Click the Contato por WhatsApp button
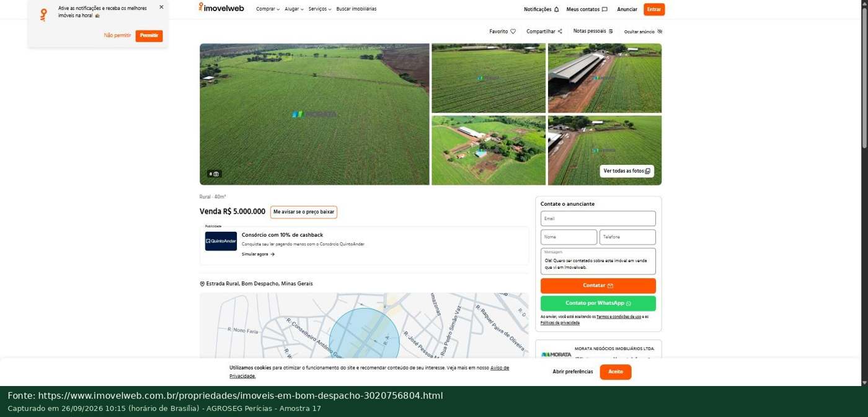868x417 pixels. click(x=598, y=304)
